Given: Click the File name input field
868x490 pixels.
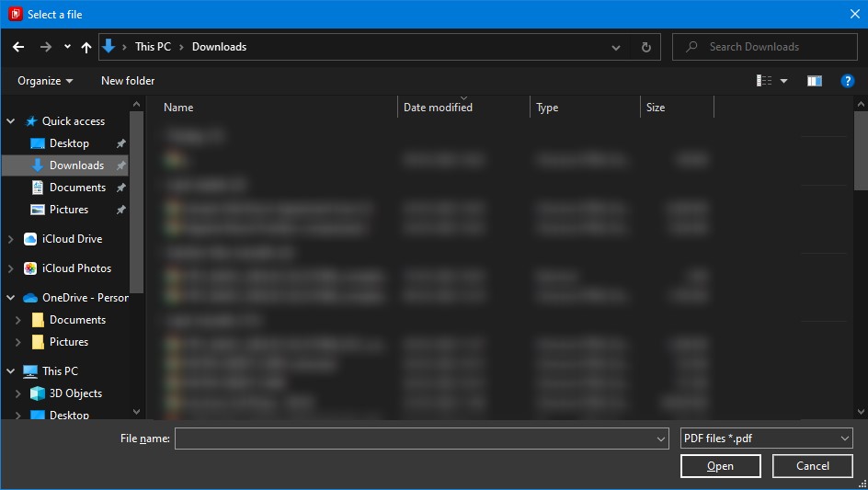Looking at the screenshot, I should tap(414, 439).
